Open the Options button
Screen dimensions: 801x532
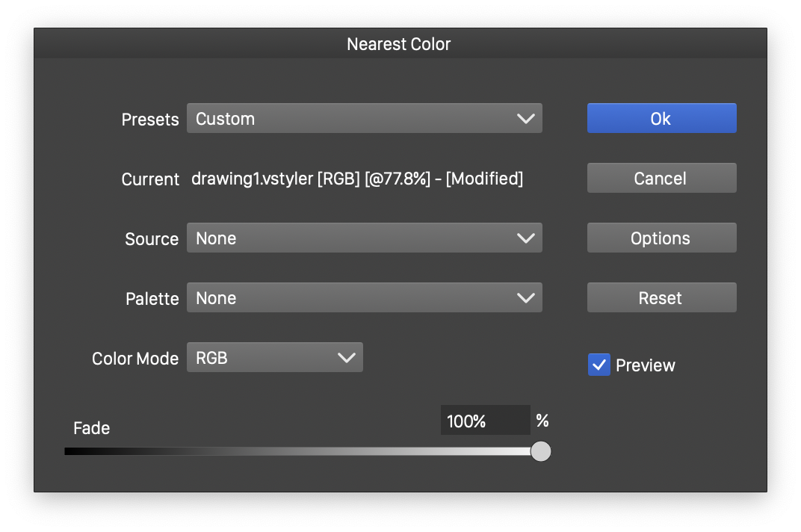click(x=661, y=238)
